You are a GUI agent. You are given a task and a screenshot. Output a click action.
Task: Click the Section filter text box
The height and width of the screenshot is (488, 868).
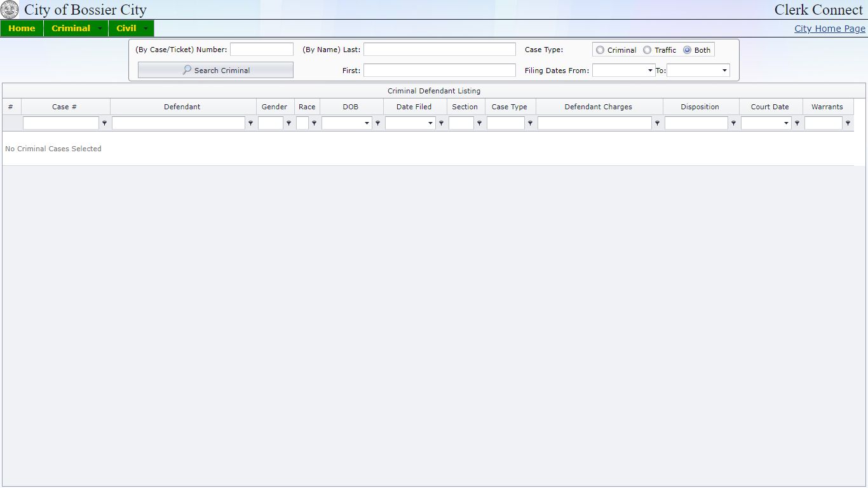click(x=461, y=123)
